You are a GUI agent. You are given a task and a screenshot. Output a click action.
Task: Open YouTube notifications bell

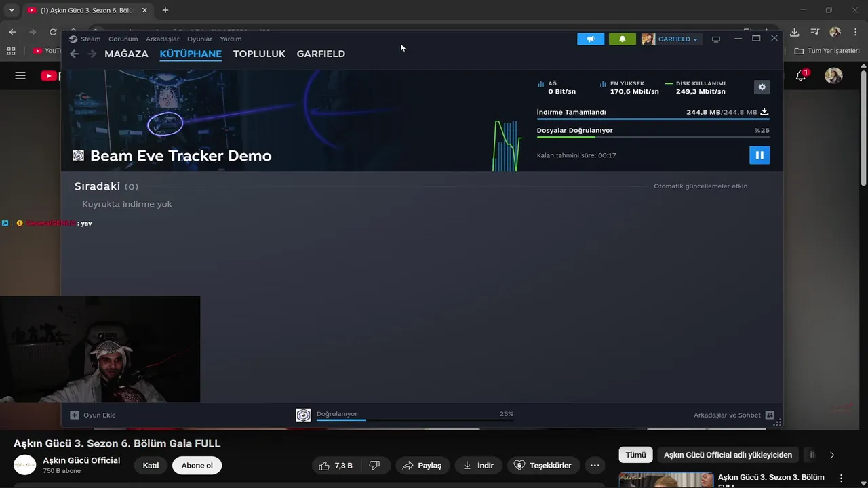point(801,76)
